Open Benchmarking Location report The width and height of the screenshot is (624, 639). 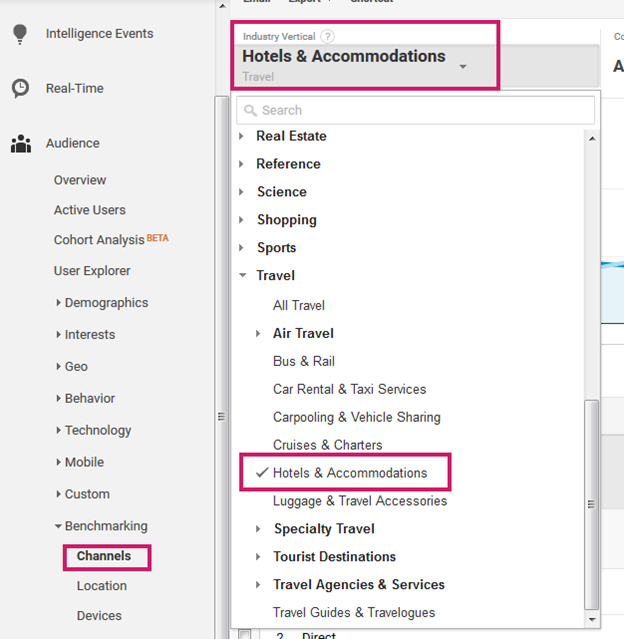pos(102,586)
